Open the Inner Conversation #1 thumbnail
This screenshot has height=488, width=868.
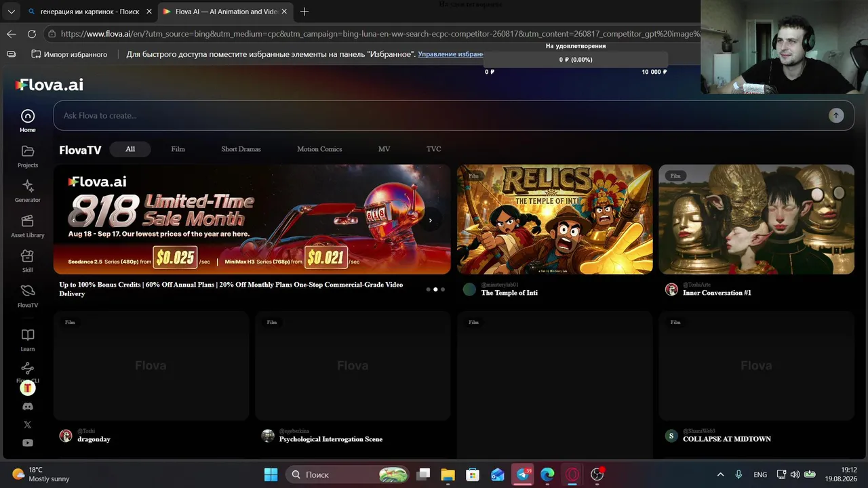756,220
